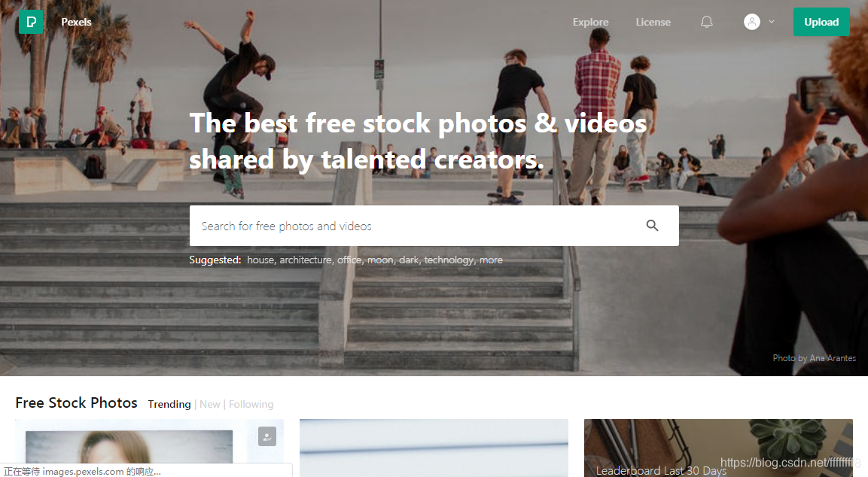Expand the account dropdown arrow

pyautogui.click(x=772, y=22)
